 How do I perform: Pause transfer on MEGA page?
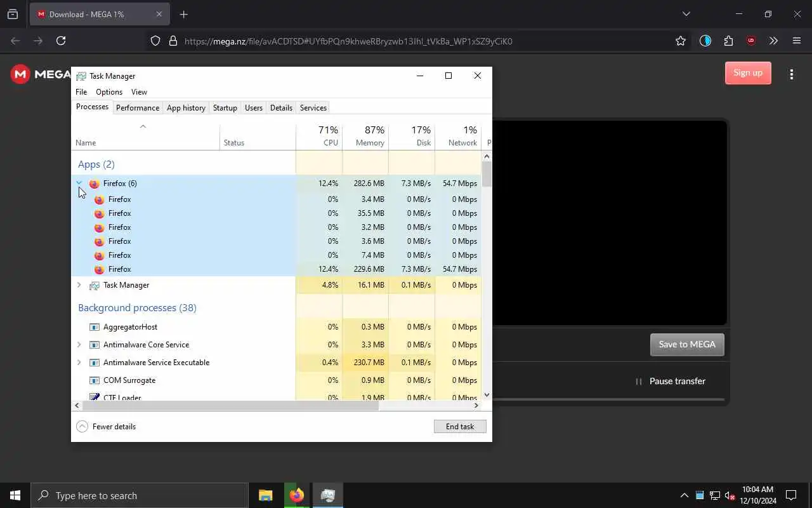coord(670,381)
